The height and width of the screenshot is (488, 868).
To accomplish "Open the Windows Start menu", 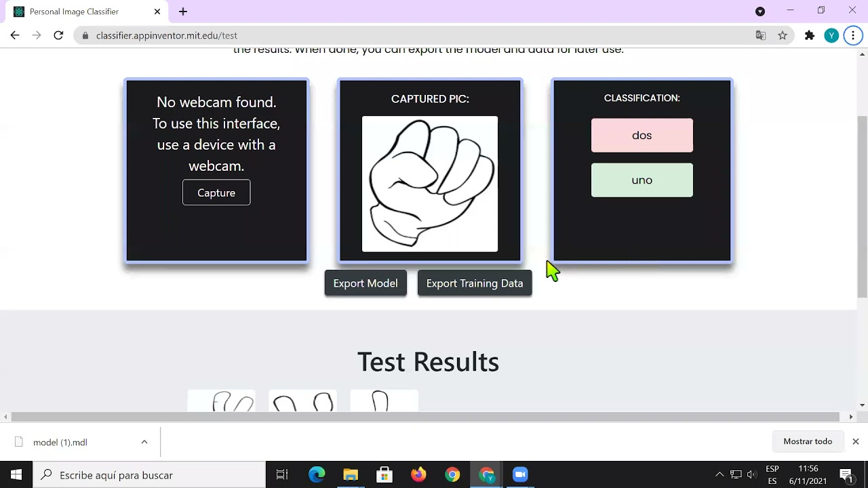I will point(16,475).
